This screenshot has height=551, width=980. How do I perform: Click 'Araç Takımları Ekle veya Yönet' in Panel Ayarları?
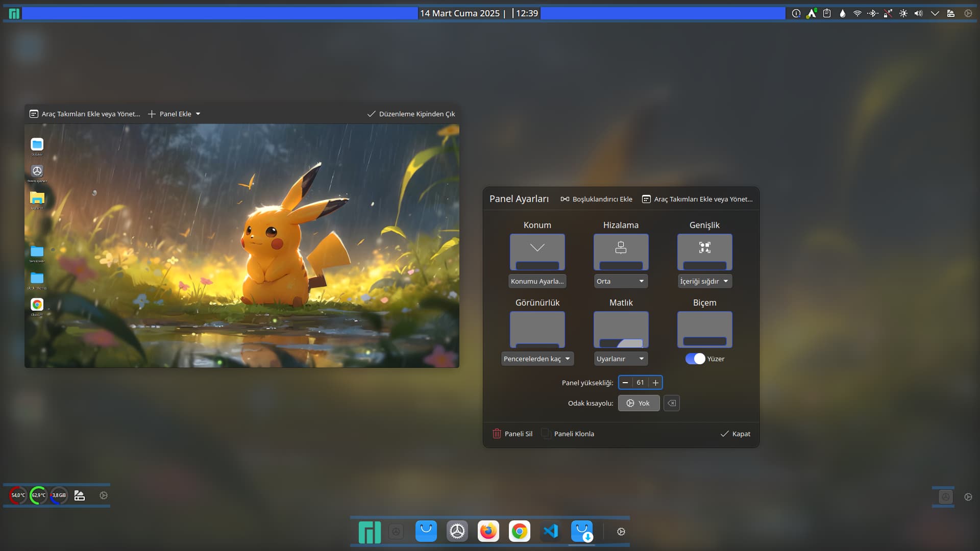pyautogui.click(x=697, y=199)
